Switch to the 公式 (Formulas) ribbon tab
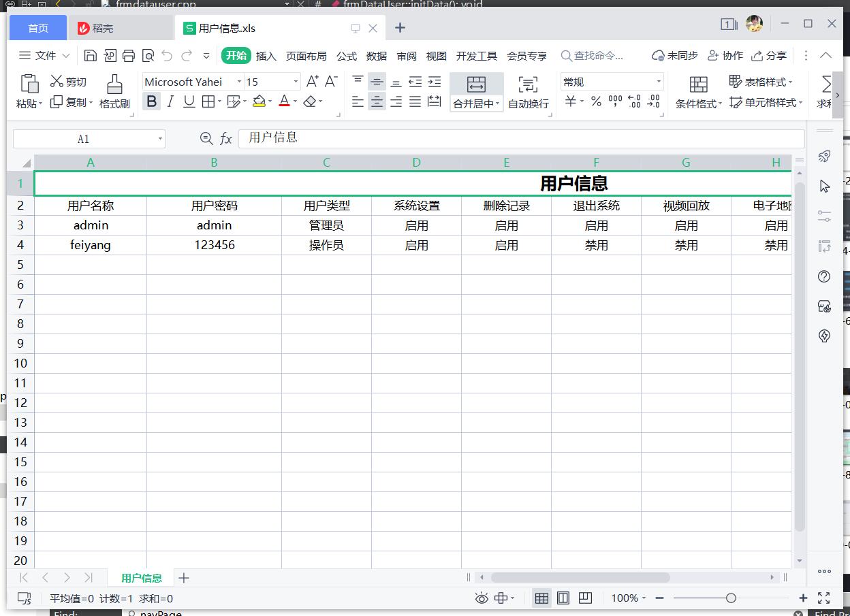Viewport: 850px width, 616px height. pyautogui.click(x=346, y=56)
